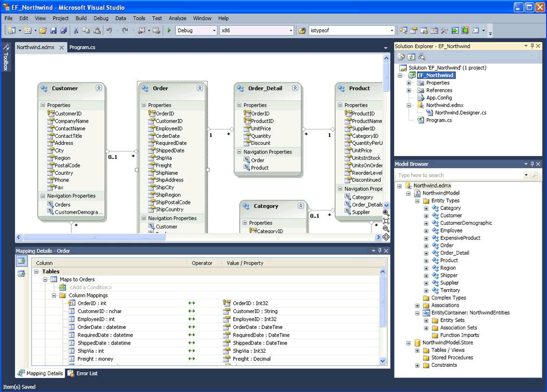
Task: Open Solution Explorer from the main toolbar icon
Action: 403,31
